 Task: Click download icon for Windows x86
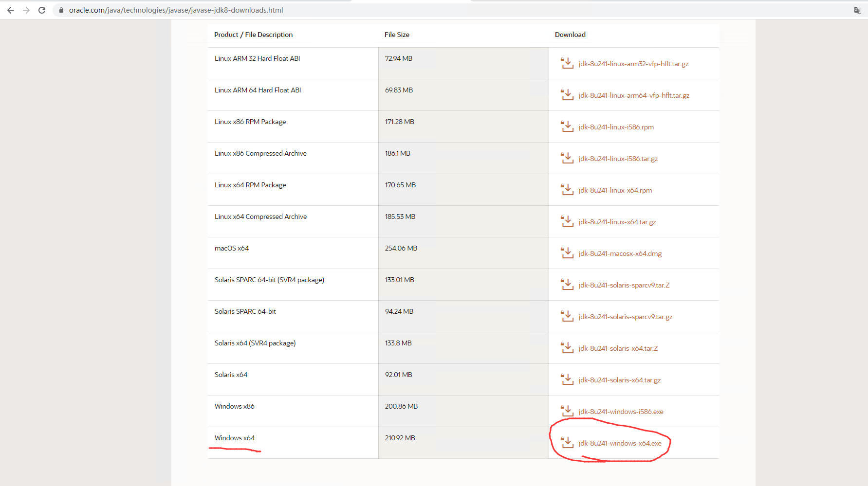pyautogui.click(x=567, y=411)
